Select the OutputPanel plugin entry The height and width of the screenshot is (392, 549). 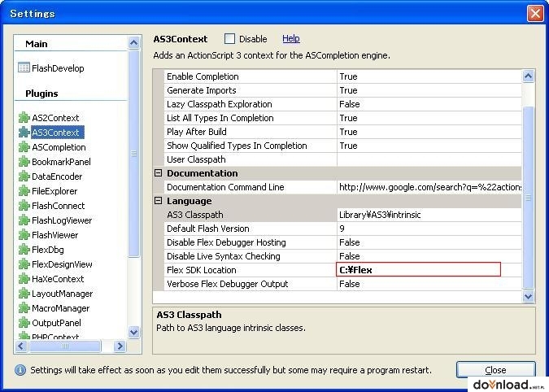(56, 323)
